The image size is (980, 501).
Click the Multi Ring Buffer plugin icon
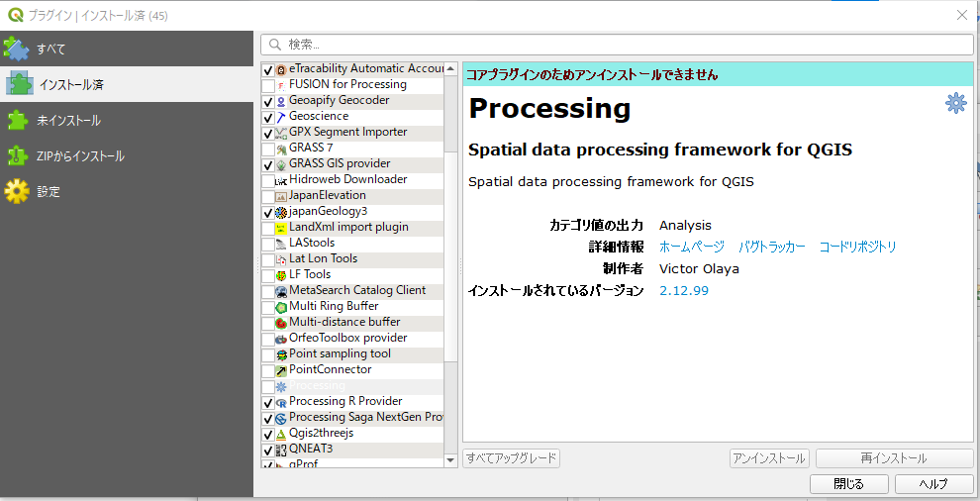pyautogui.click(x=281, y=307)
